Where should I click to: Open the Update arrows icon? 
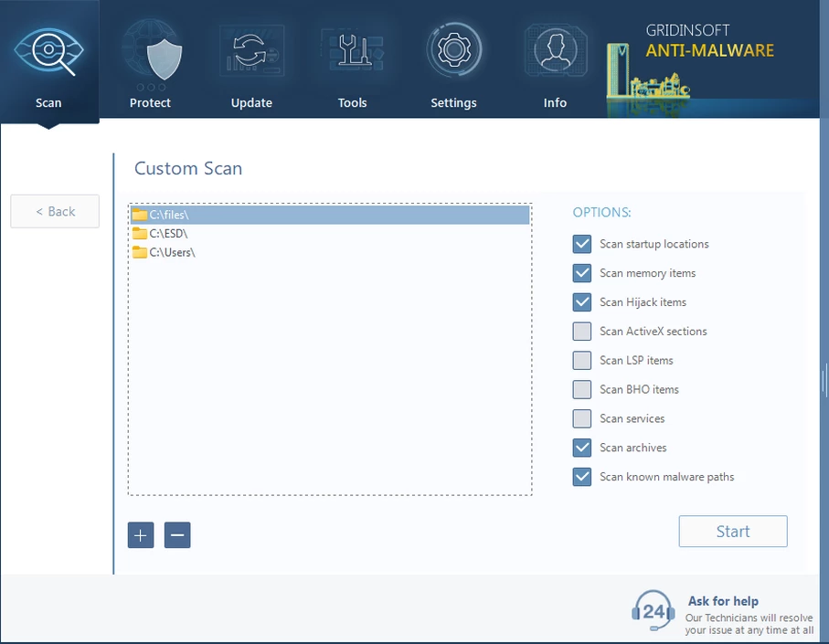click(251, 53)
